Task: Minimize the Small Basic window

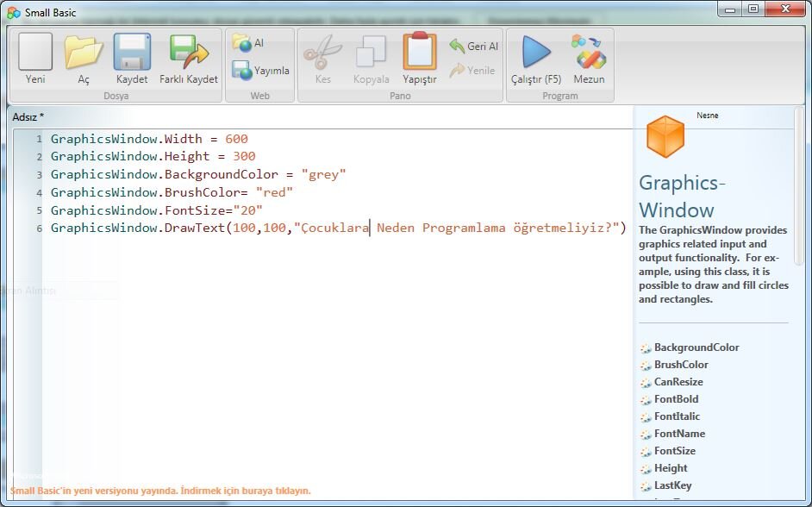Action: pyautogui.click(x=730, y=9)
